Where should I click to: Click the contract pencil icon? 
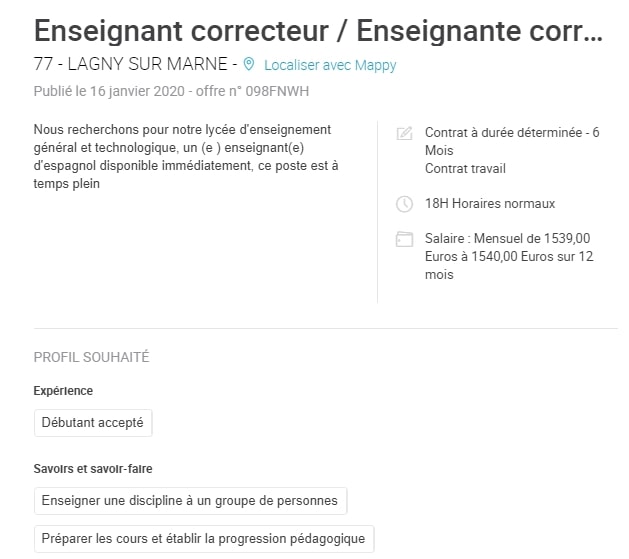tap(404, 133)
